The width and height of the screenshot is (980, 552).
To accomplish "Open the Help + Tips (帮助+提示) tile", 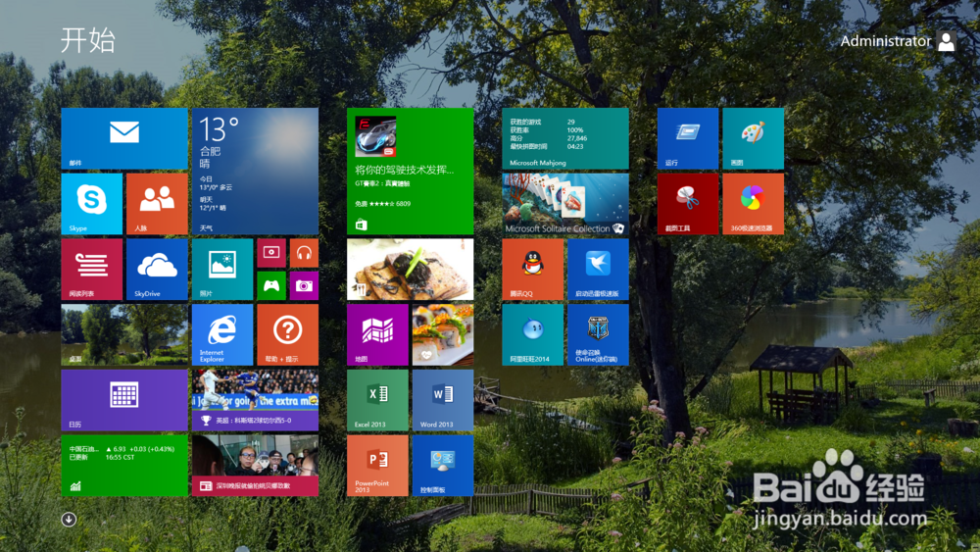I will click(x=287, y=334).
